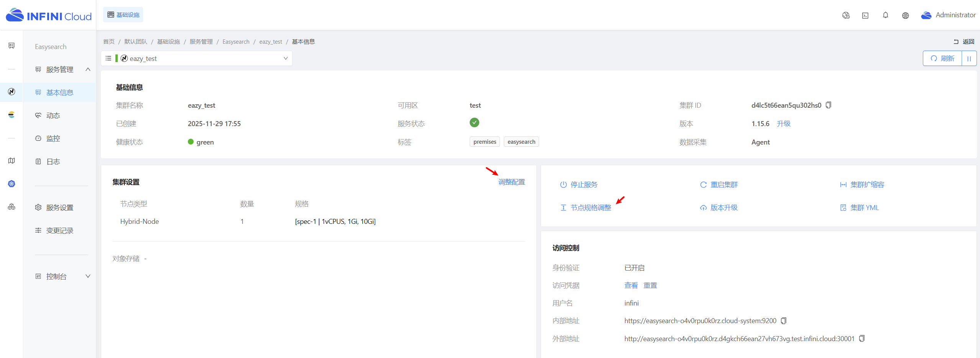Image resolution: width=980 pixels, height=358 pixels.
Task: Click the green health status text
Action: tap(205, 142)
